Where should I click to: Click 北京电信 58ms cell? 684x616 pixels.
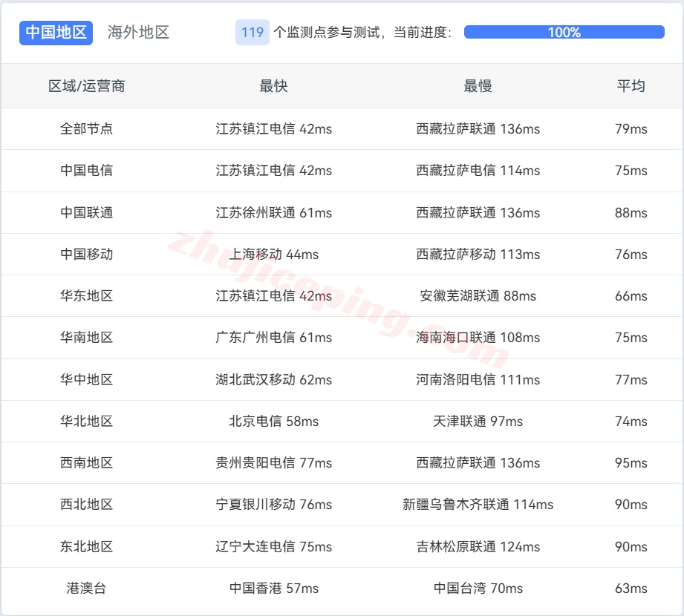tap(273, 422)
